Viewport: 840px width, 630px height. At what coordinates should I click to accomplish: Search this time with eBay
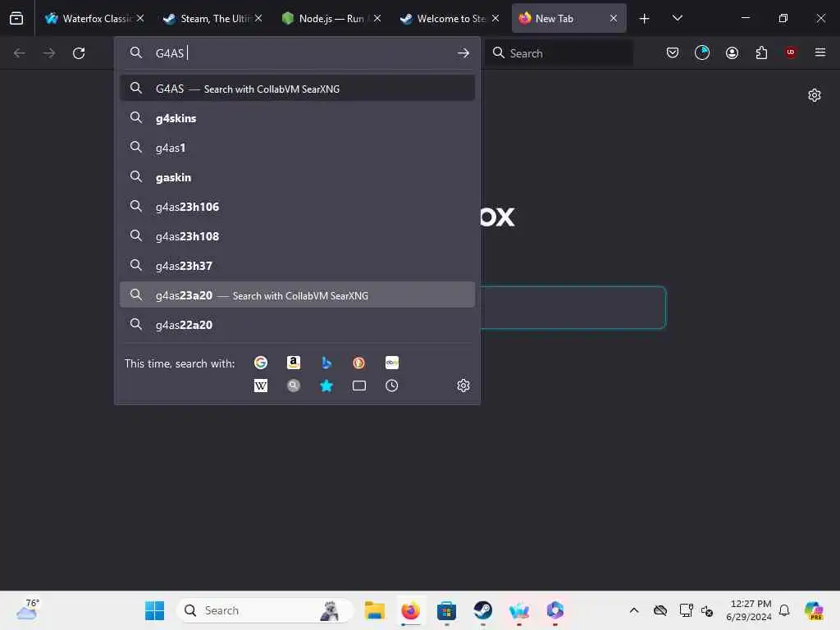tap(391, 363)
